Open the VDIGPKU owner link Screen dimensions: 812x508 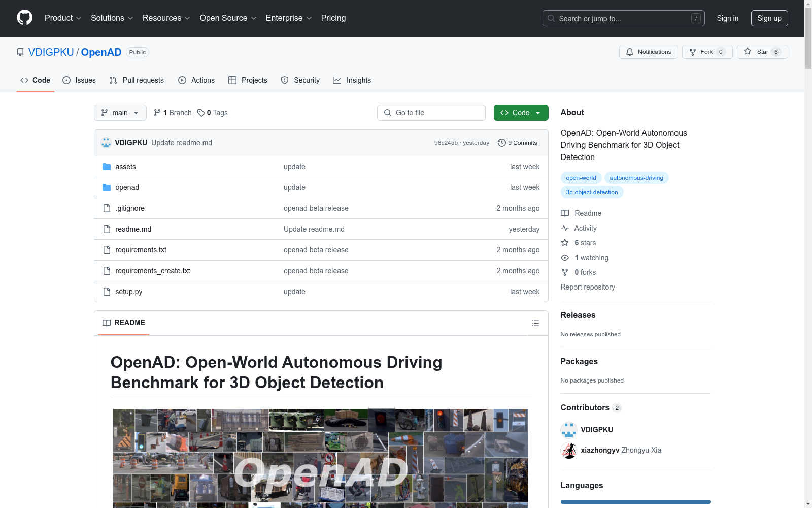(x=51, y=52)
